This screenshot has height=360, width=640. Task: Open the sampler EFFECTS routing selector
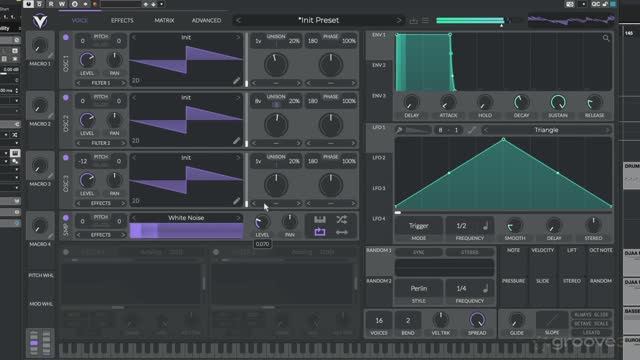[101, 235]
